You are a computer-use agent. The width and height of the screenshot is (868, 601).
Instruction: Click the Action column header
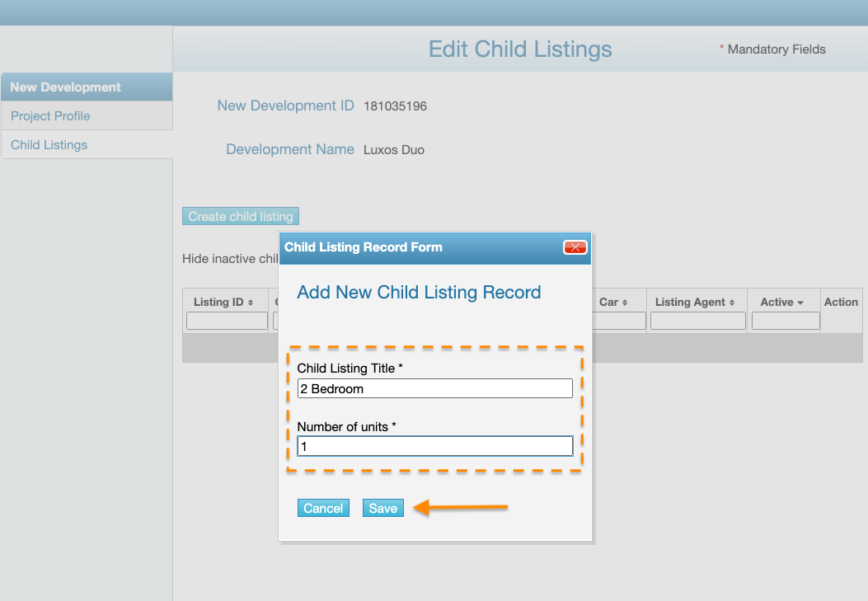[841, 302]
